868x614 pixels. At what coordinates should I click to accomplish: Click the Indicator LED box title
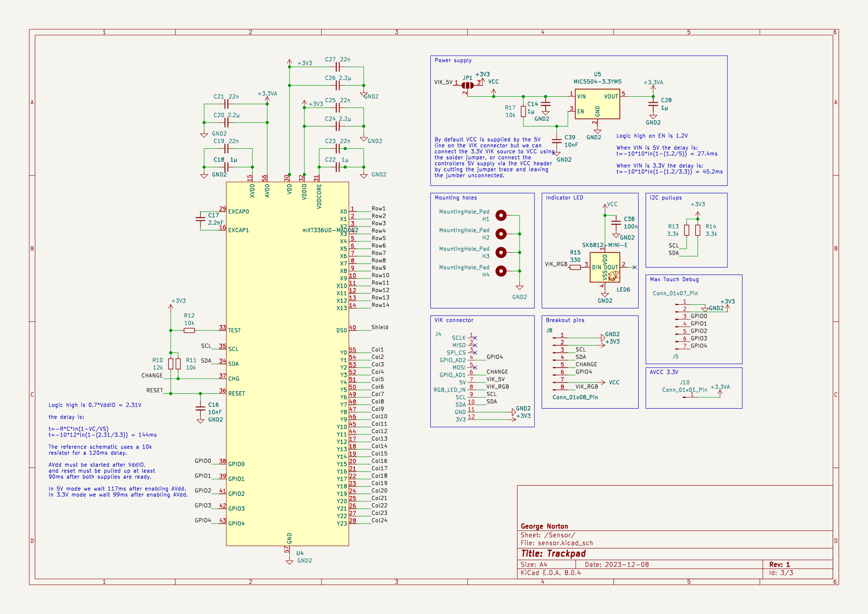tap(564, 198)
